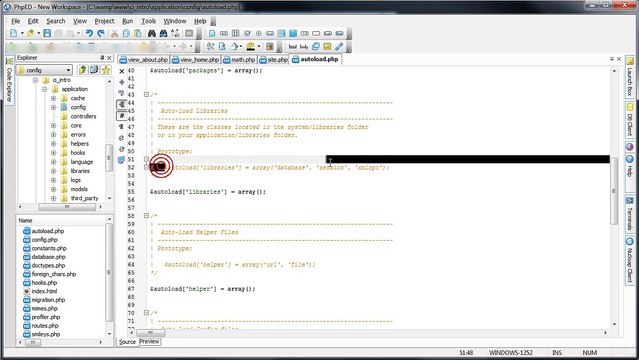The image size is (639, 360).
Task: Click editor vertical scrollbar thumb
Action: click(614, 191)
